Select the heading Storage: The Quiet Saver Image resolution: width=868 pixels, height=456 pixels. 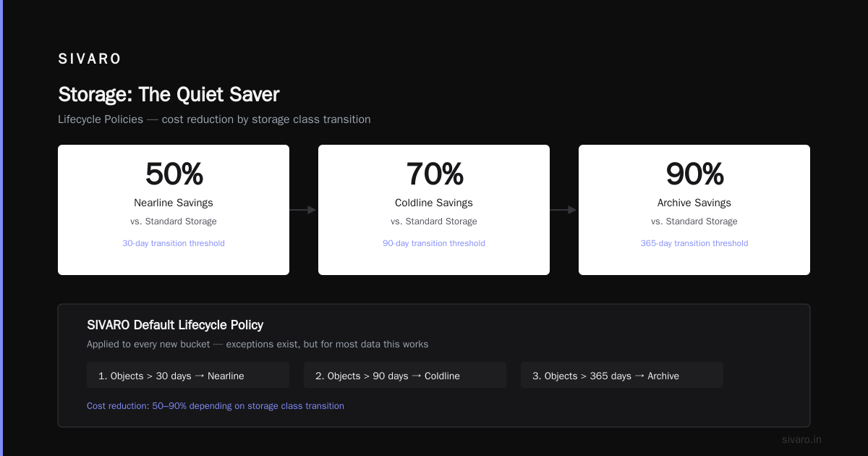tap(169, 95)
